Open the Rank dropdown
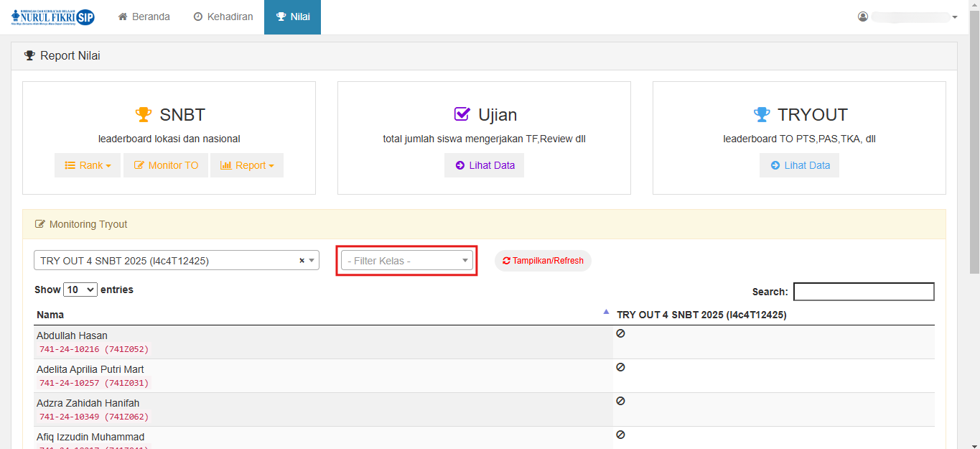Viewport: 980px width, 449px height. point(88,165)
